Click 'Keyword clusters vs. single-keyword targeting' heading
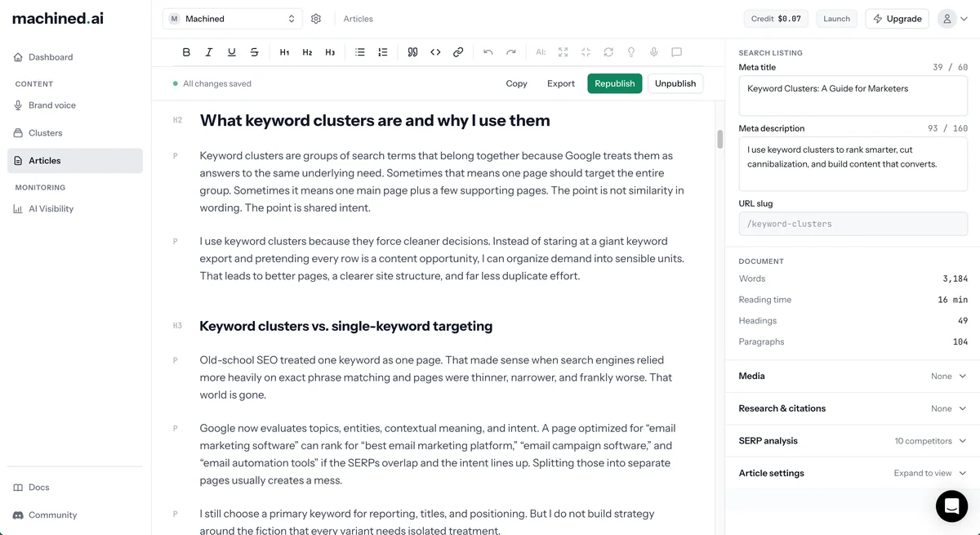980x535 pixels. point(346,326)
